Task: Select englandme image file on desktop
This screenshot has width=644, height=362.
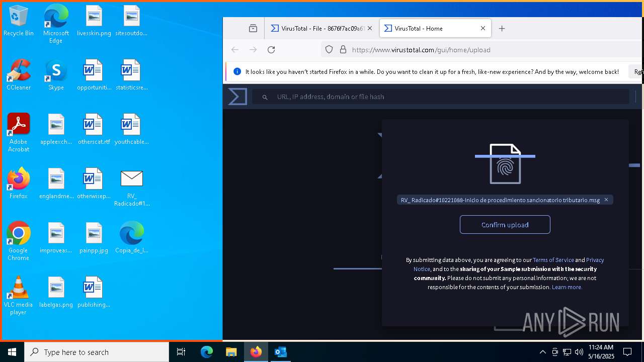Action: [x=56, y=184]
